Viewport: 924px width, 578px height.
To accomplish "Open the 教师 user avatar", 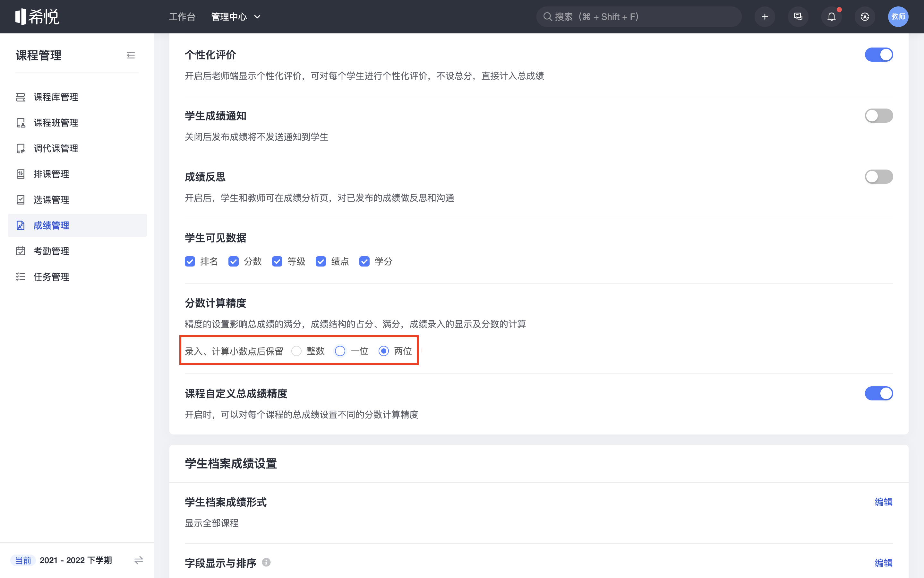I will pos(898,16).
